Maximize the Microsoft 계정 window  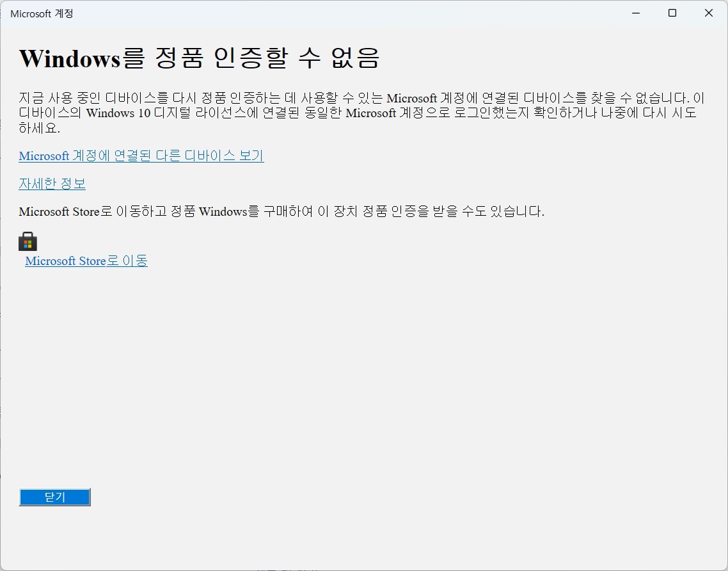pyautogui.click(x=672, y=13)
